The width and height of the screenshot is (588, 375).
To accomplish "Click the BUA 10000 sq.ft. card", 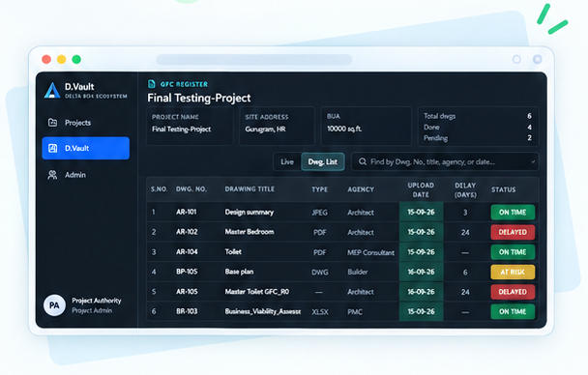I will click(366, 126).
